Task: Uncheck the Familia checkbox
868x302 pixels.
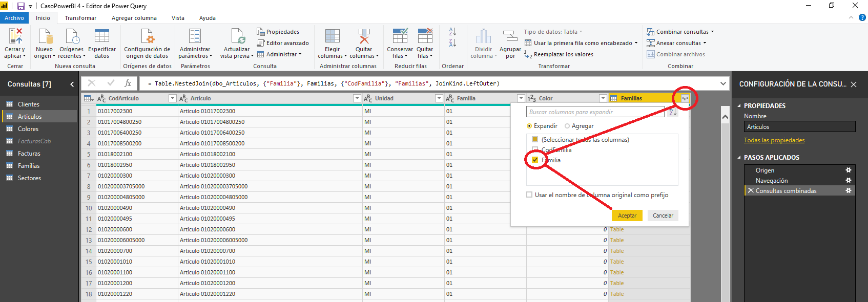Action: (535, 160)
